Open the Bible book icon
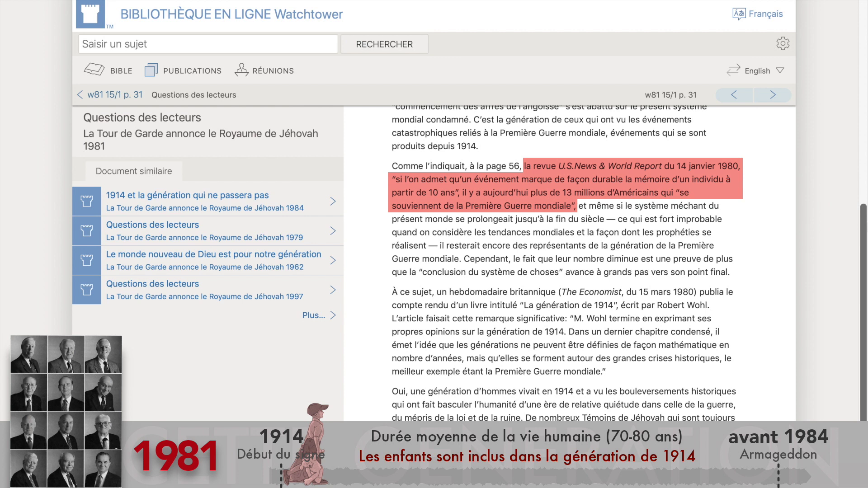 click(94, 70)
